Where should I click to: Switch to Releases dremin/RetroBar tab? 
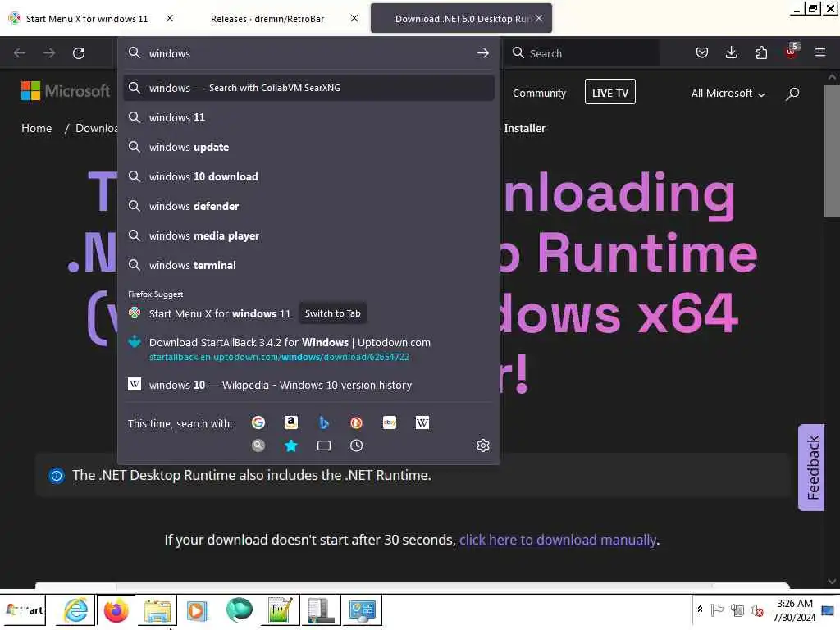point(267,19)
